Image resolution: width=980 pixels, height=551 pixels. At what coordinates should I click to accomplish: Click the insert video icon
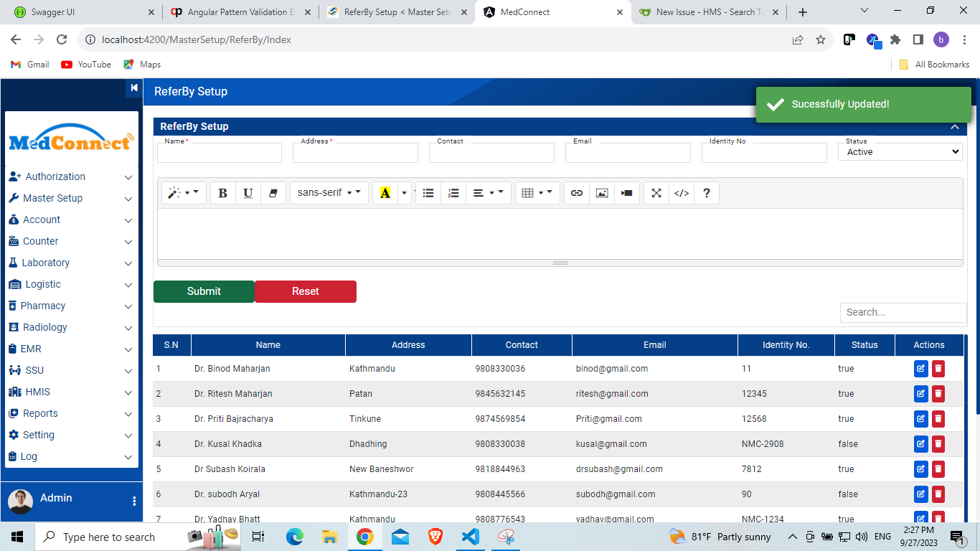[627, 193]
